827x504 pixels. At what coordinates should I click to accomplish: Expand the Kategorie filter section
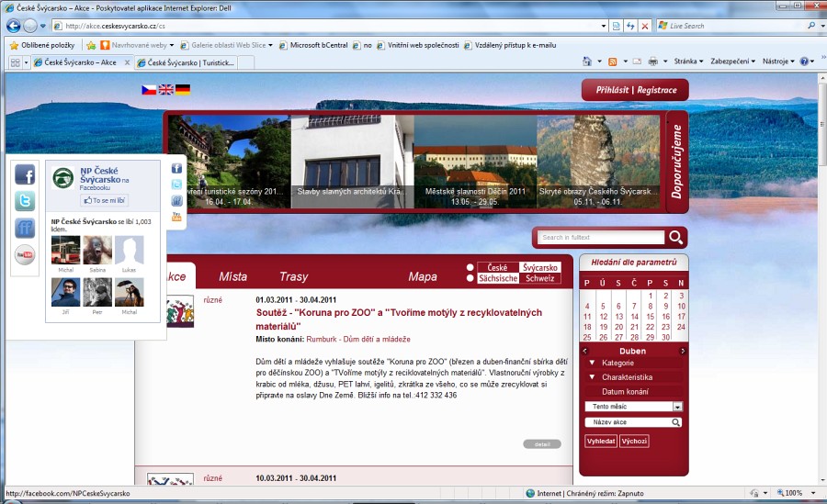pos(593,363)
